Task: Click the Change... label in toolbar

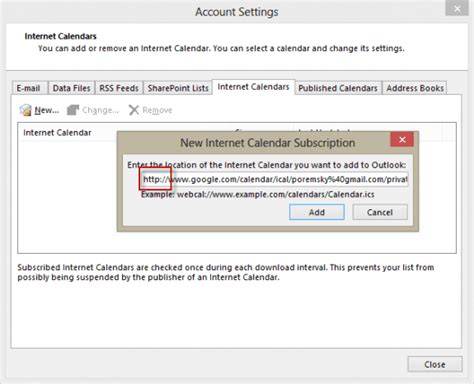Action: pos(100,110)
